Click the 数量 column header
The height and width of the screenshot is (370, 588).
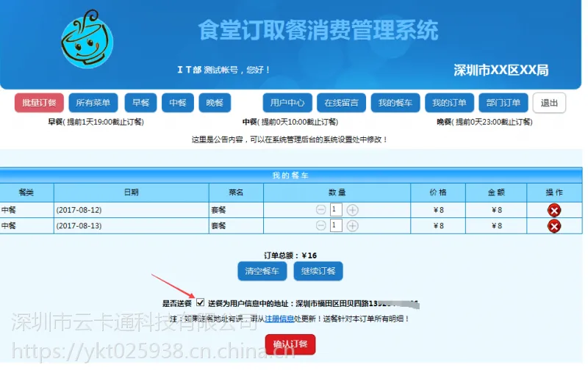pyautogui.click(x=337, y=192)
